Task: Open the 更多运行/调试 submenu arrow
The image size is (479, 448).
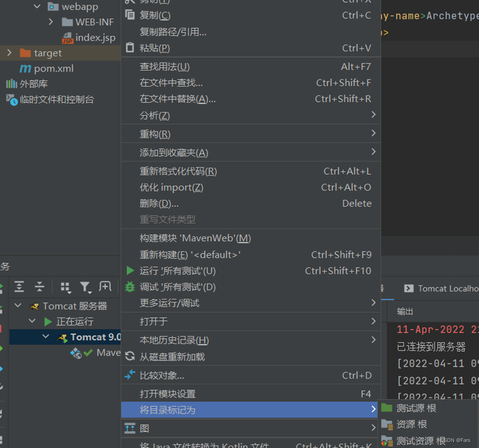Action: click(373, 303)
